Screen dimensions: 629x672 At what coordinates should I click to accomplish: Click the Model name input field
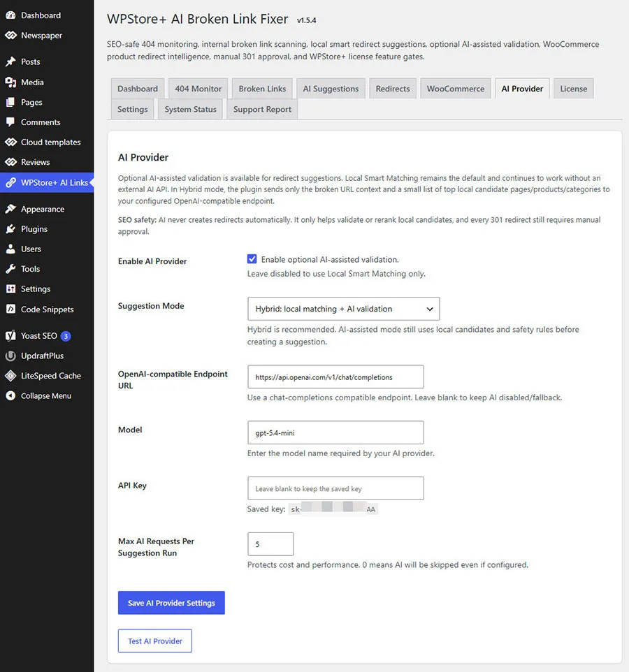[335, 432]
